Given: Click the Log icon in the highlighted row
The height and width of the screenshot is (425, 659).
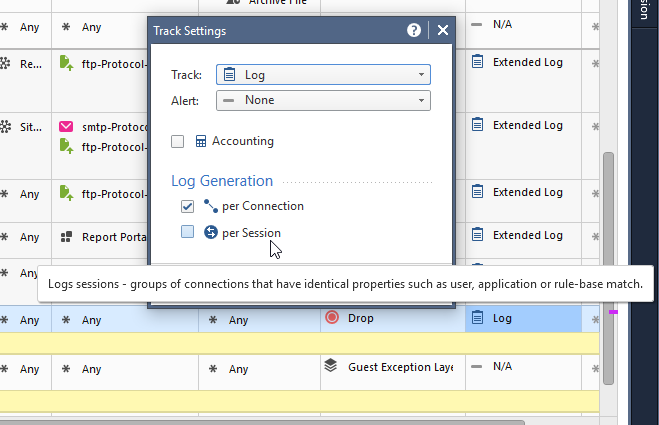Looking at the screenshot, I should click(x=477, y=317).
